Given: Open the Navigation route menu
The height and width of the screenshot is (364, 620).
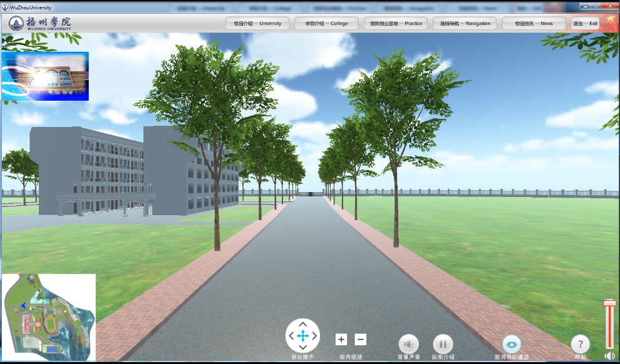Looking at the screenshot, I should point(465,23).
